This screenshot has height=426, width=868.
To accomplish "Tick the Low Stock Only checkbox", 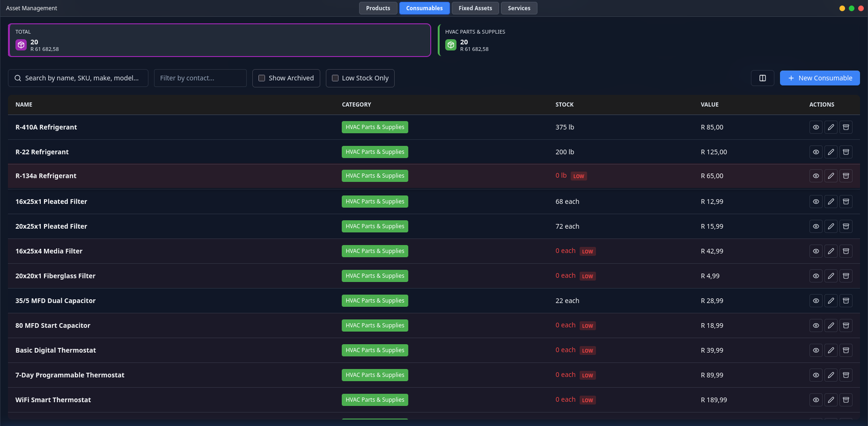I will point(335,78).
